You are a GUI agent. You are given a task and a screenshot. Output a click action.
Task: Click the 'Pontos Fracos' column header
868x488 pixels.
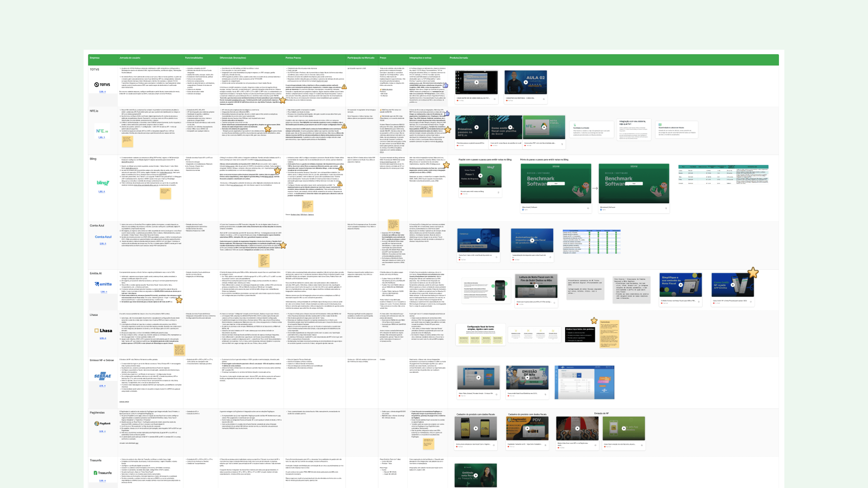coord(293,58)
